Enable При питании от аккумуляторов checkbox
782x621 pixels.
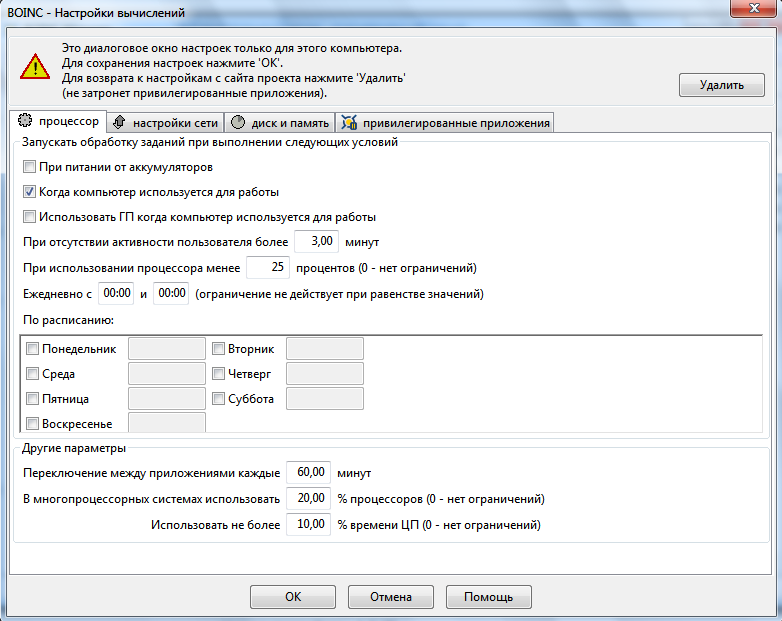(29, 167)
